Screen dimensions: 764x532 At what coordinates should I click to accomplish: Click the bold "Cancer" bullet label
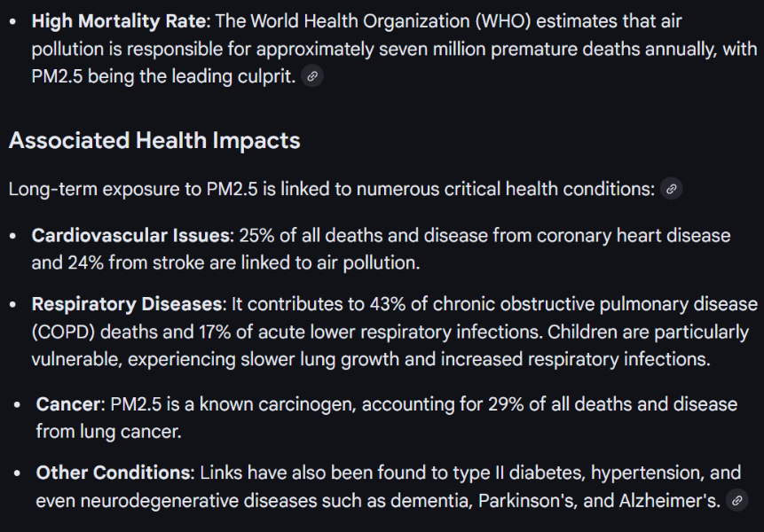point(69,404)
